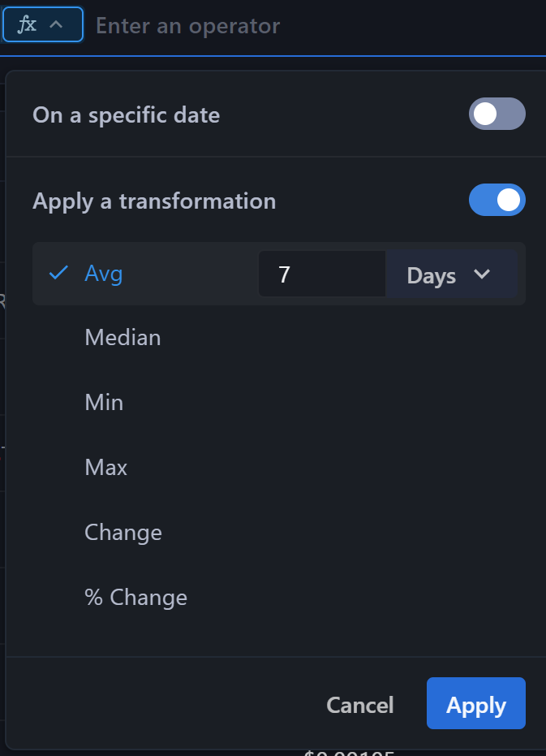Click the chevron next to Days
The width and height of the screenshot is (546, 756).
(481, 274)
